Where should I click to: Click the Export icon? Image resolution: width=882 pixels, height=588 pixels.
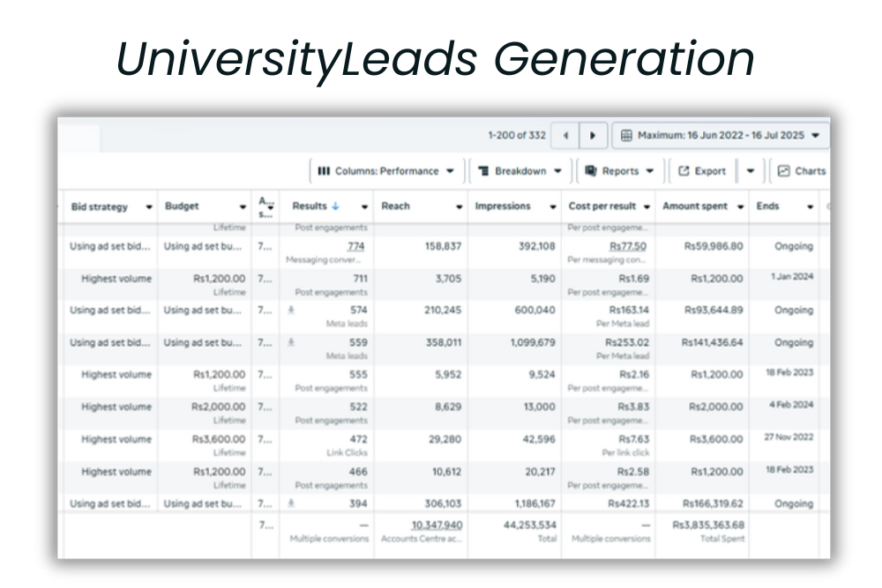point(684,171)
